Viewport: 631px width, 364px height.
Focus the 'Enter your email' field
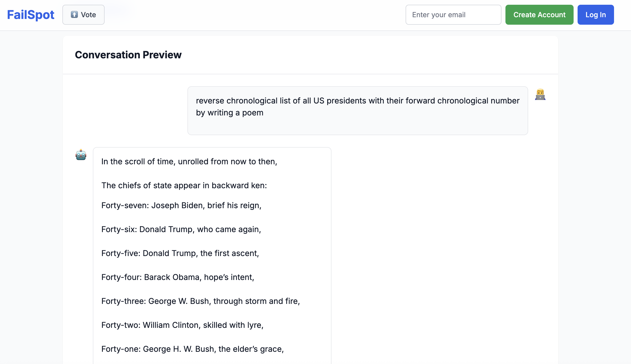(453, 15)
